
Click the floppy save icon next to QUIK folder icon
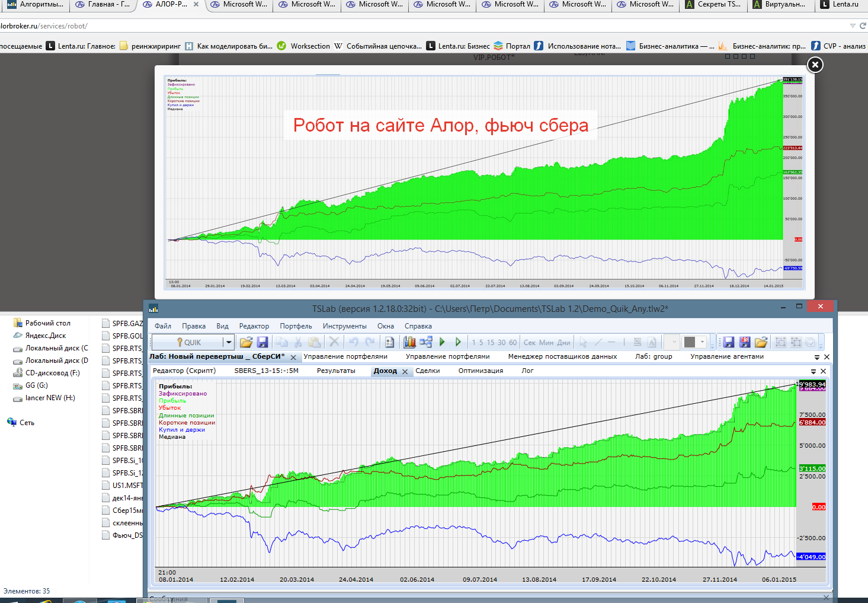tap(262, 342)
